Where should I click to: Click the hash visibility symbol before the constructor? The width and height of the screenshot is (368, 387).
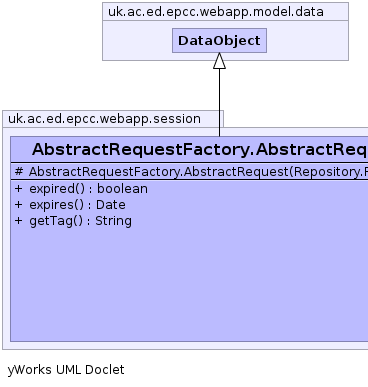click(x=19, y=172)
